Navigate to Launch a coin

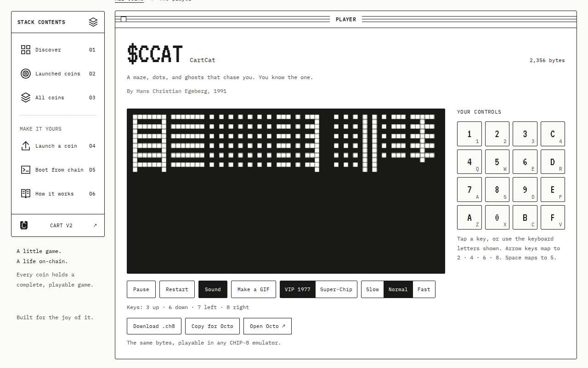(x=58, y=146)
